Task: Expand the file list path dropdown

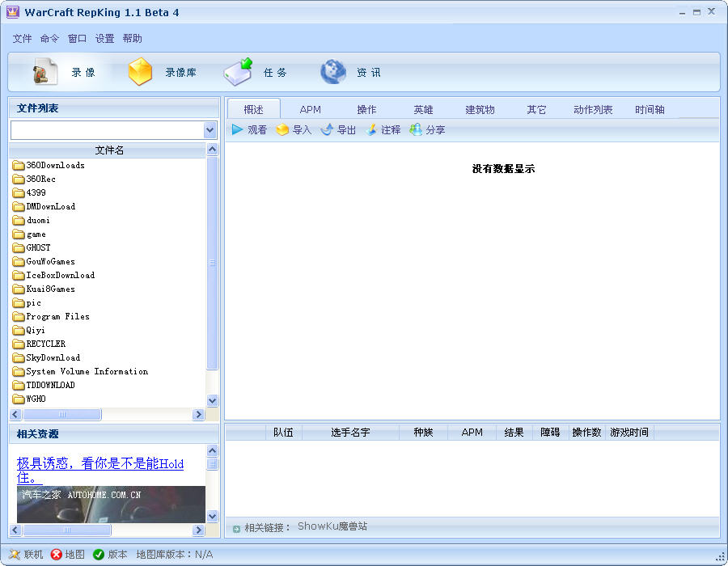Action: click(210, 130)
